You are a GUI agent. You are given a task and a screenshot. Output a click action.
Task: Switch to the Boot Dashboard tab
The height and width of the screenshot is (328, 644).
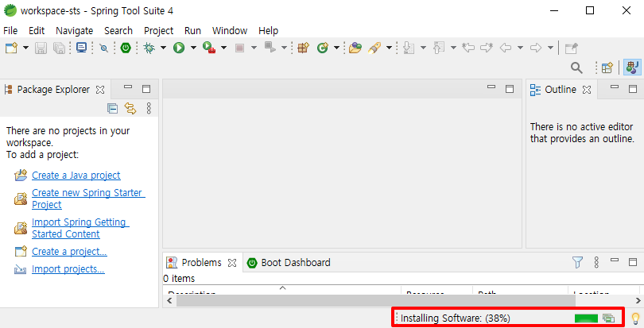pos(289,263)
